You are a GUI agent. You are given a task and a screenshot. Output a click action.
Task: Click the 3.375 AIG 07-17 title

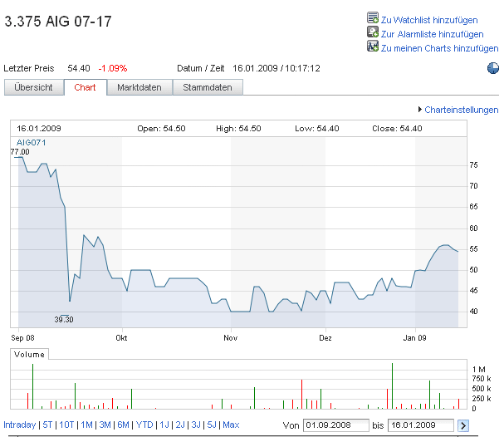(x=58, y=22)
